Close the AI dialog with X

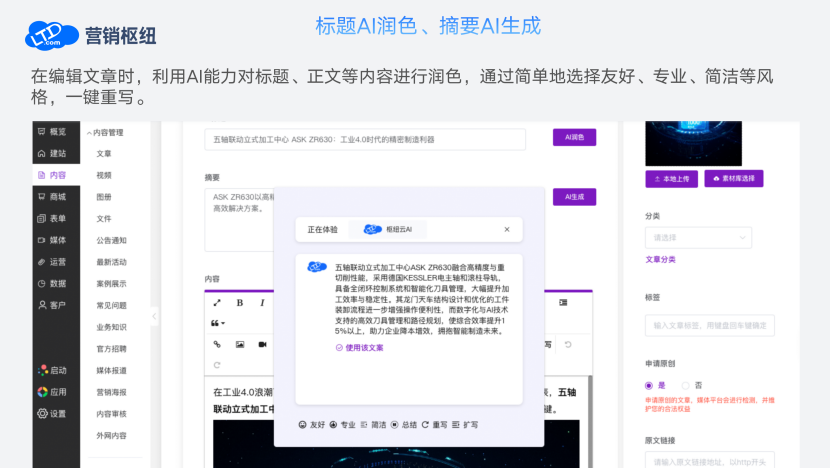click(507, 229)
